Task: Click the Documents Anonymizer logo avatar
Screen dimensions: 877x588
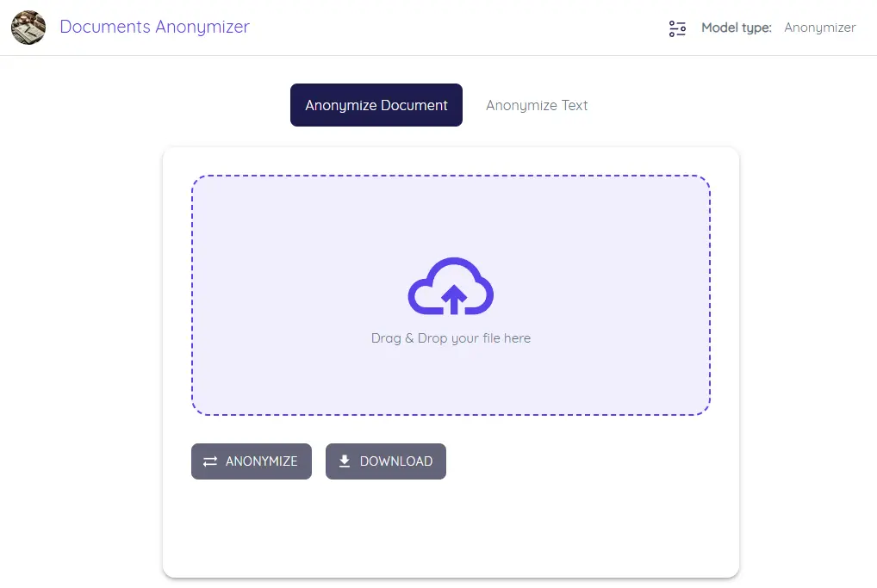Action: coord(28,28)
